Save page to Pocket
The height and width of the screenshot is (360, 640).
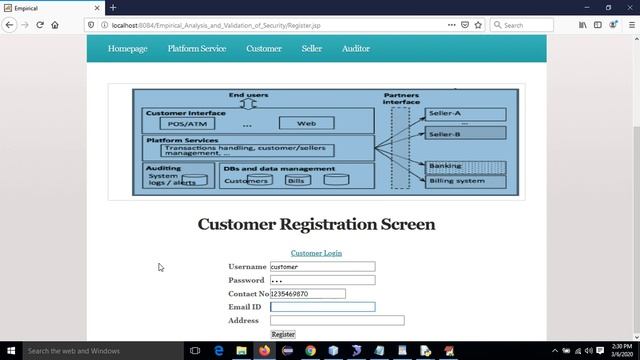pyautogui.click(x=464, y=25)
